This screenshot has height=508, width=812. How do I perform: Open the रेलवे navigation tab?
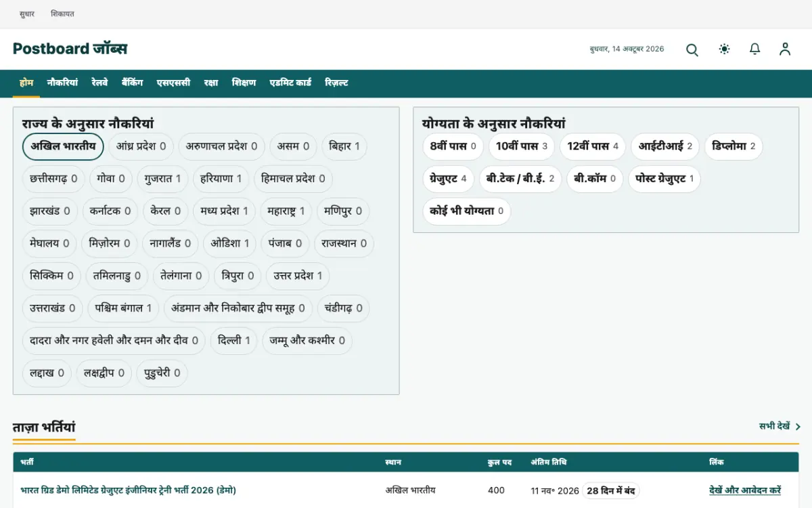point(99,83)
